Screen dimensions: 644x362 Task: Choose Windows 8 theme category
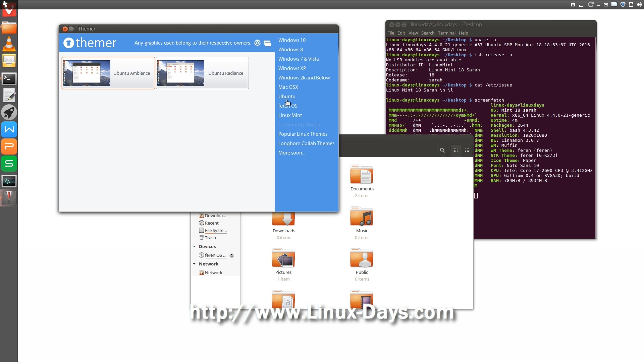(290, 49)
